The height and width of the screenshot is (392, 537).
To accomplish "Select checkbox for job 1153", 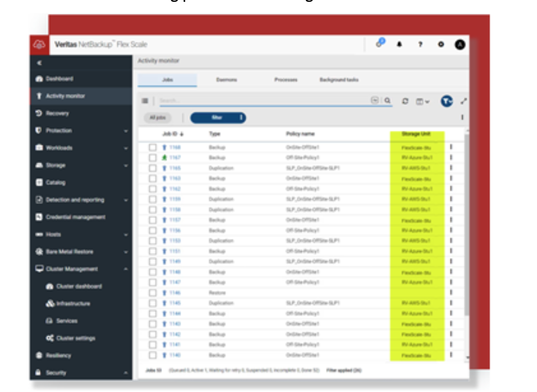I will (x=153, y=241).
